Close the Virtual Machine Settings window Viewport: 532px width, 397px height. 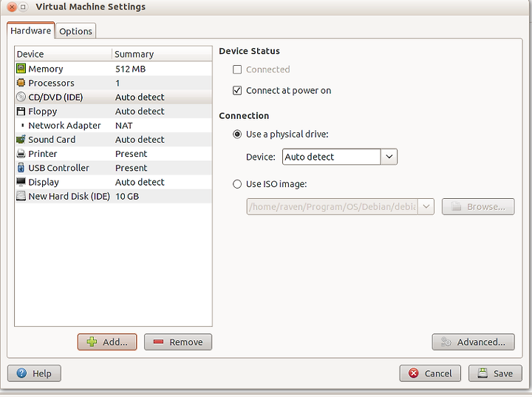click(x=12, y=7)
